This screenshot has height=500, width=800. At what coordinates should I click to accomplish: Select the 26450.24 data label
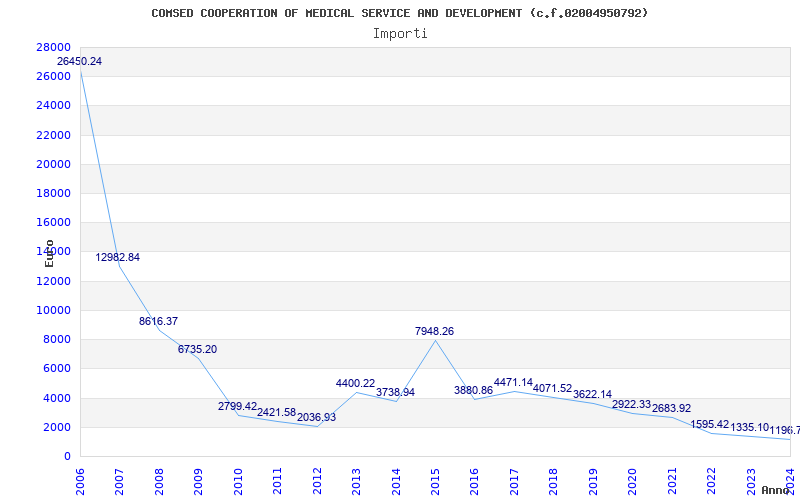coord(79,61)
